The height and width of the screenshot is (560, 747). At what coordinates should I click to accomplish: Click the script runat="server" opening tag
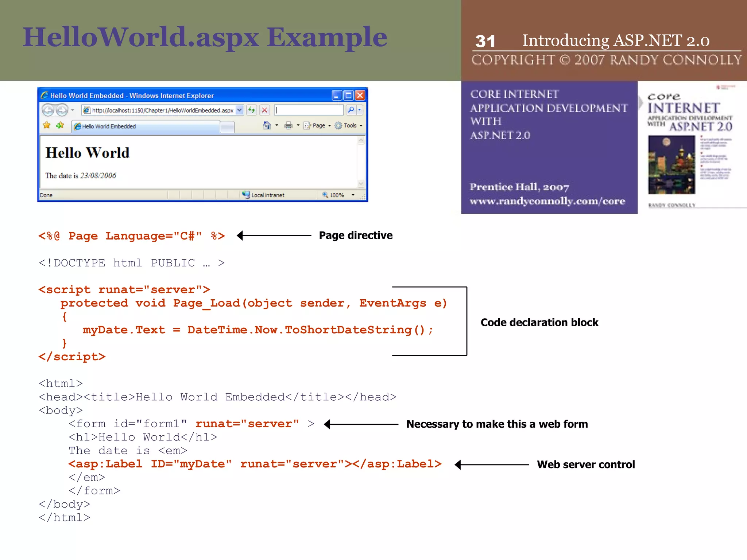[124, 289]
